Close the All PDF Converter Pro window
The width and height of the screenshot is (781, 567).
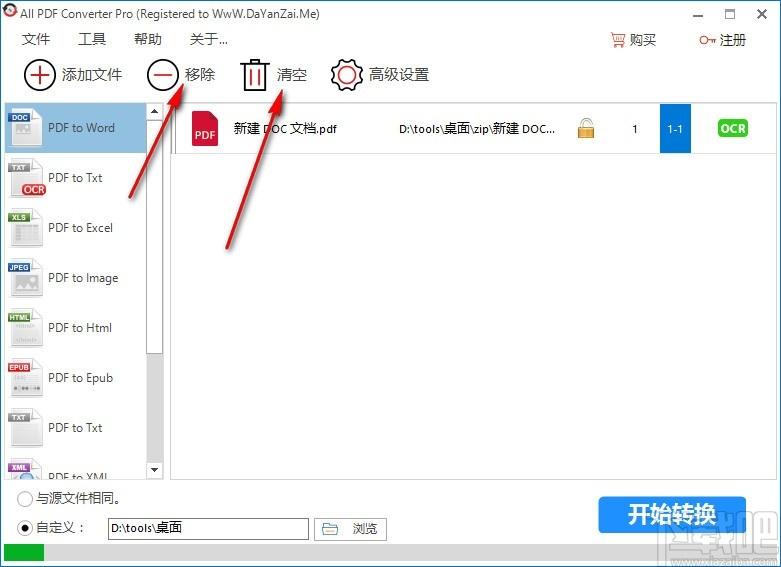[762, 14]
